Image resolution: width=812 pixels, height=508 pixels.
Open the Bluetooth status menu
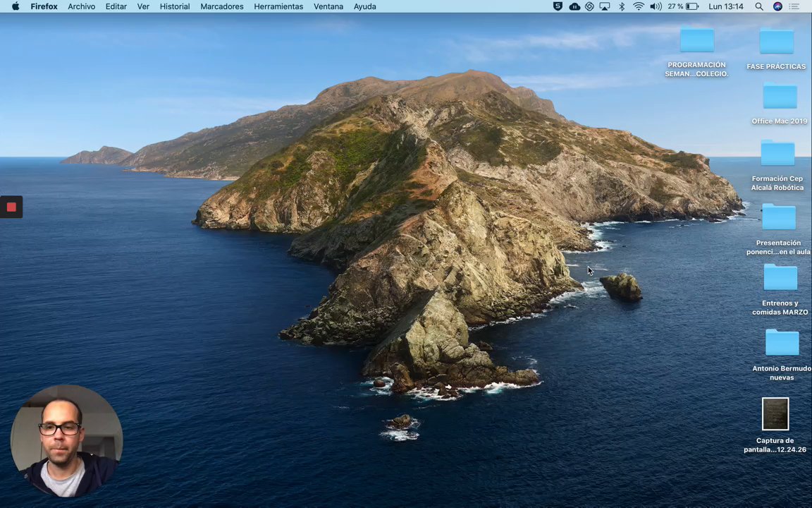click(622, 6)
